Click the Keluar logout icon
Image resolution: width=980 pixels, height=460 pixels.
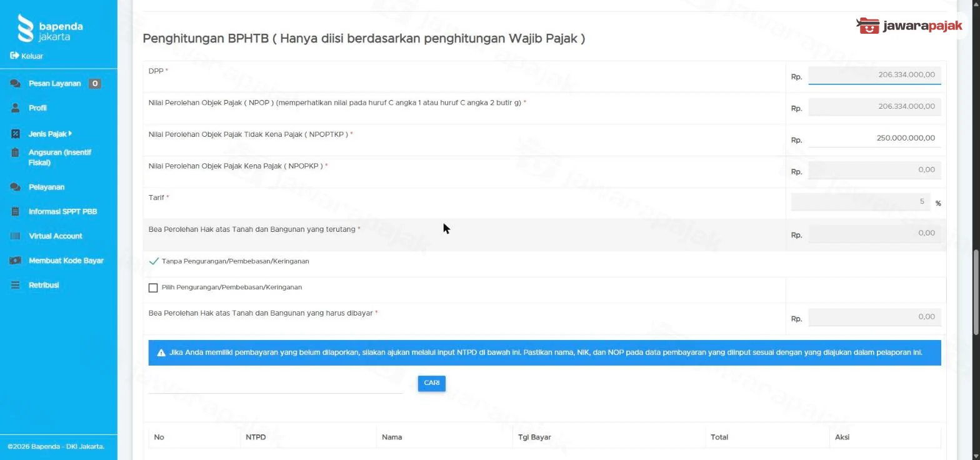click(14, 56)
